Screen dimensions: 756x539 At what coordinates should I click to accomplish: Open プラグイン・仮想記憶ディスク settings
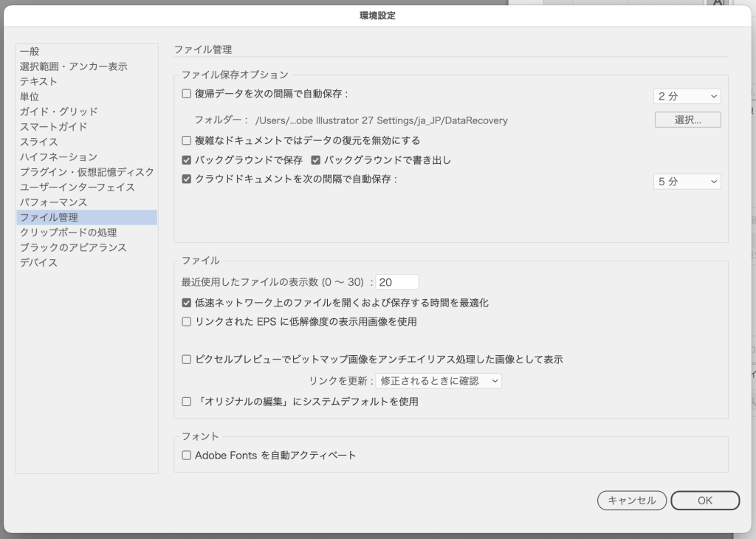[x=87, y=172]
